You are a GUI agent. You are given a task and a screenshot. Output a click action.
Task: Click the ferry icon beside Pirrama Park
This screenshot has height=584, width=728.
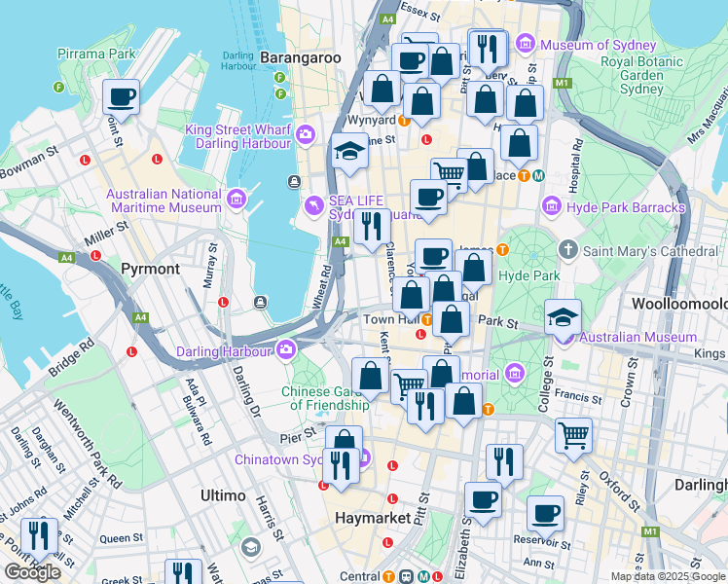(58, 87)
